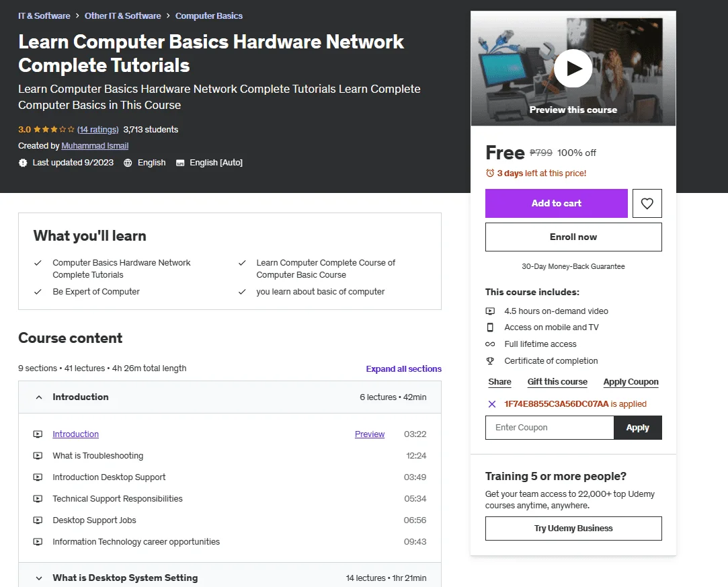Click the 1F74E8855C3A56DC07AA coupon code text
The height and width of the screenshot is (587, 728).
(x=556, y=404)
